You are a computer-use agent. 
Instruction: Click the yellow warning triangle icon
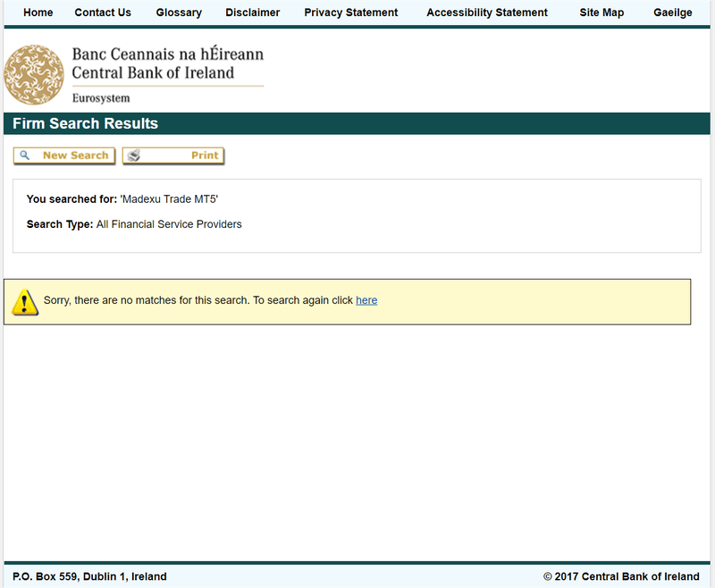(x=25, y=302)
